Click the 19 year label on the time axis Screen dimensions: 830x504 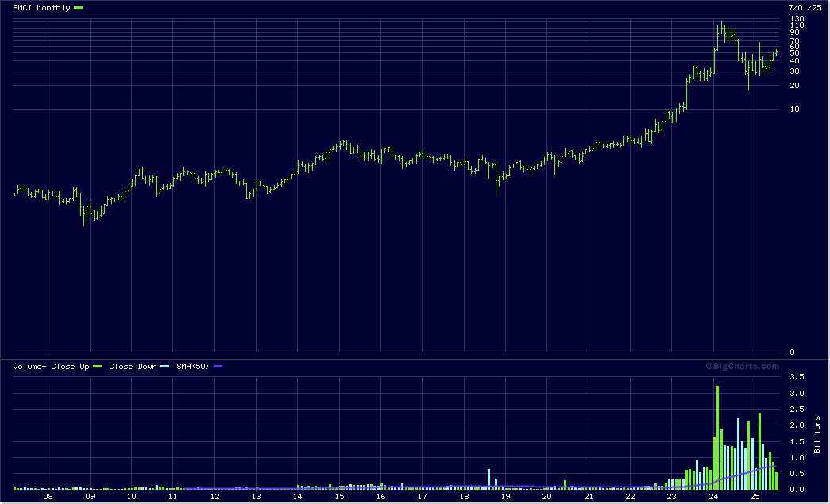(x=505, y=497)
